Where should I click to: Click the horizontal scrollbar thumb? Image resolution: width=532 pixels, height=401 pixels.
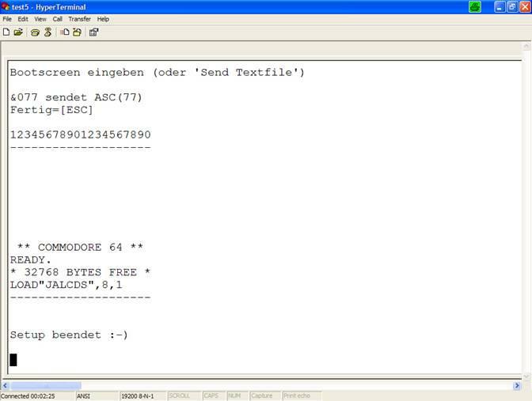tap(46, 385)
